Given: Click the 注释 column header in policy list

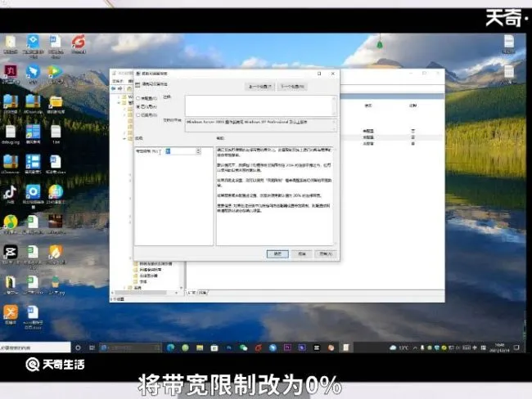Looking at the screenshot, I should click(413, 105).
